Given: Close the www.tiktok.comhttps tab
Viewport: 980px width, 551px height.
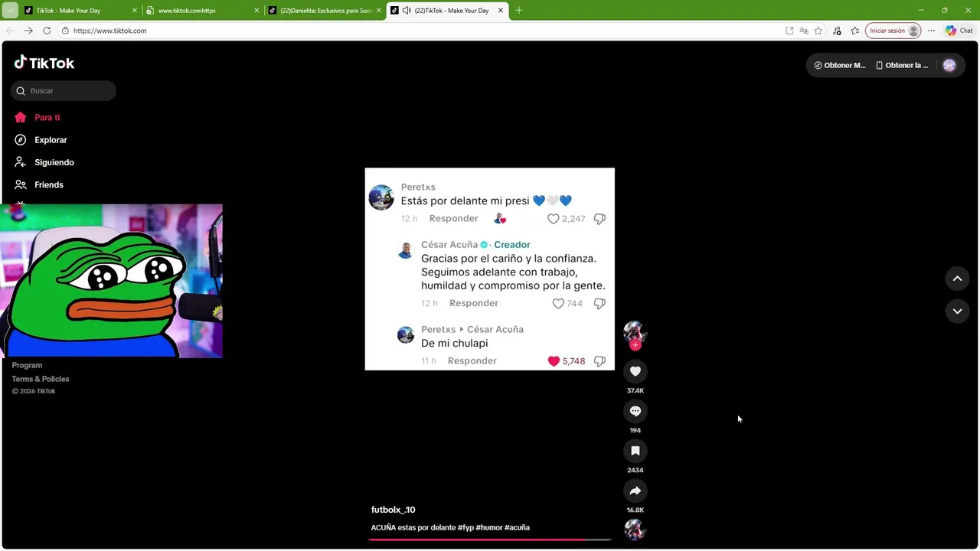Looking at the screenshot, I should click(x=256, y=11).
